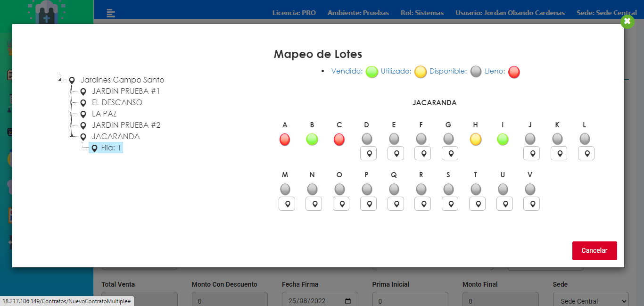The image size is (644, 306).
Task: Click the location pin under lot G
Action: pos(450,153)
